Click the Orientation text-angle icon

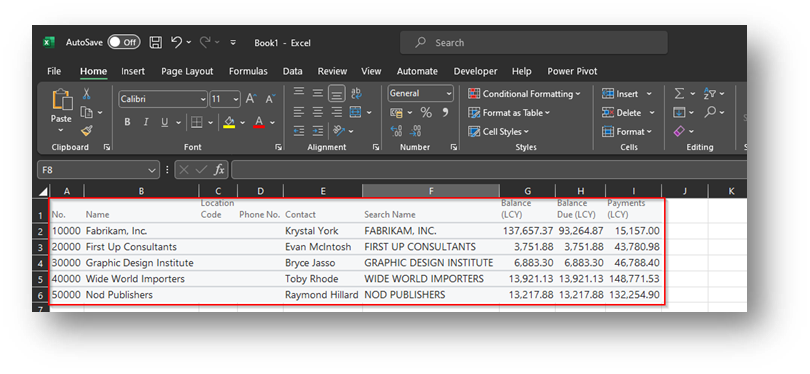(338, 131)
